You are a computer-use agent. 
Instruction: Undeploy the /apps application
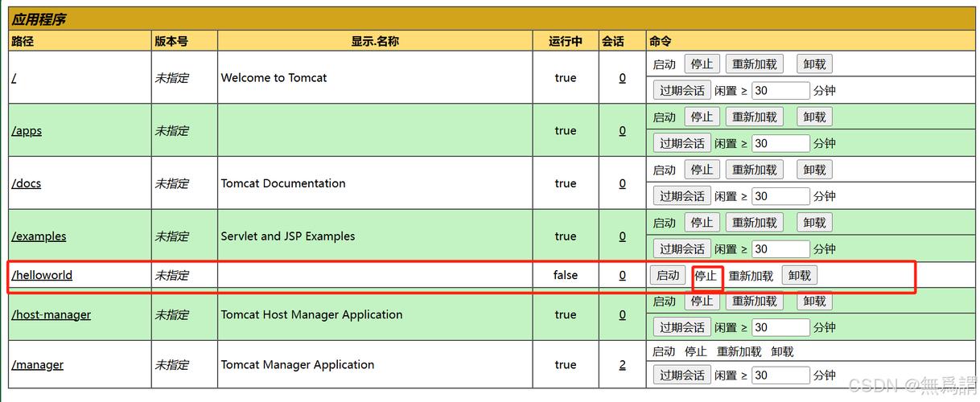coord(814,117)
